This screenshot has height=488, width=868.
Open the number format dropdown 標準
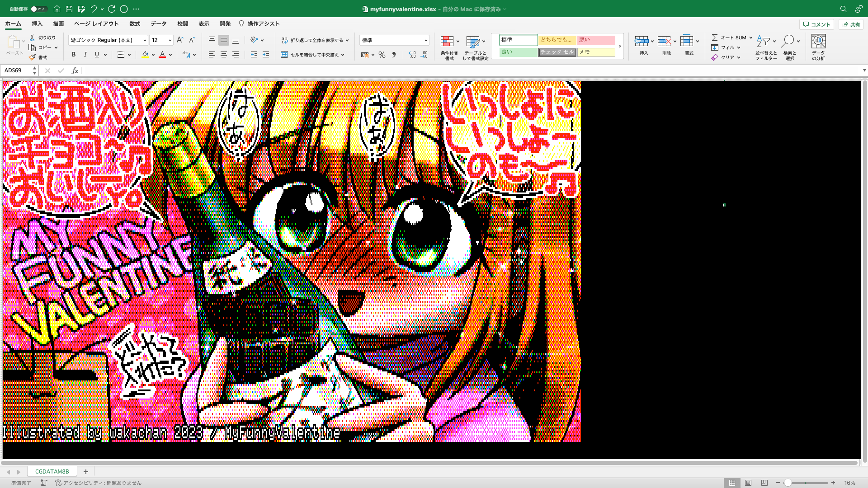click(394, 40)
